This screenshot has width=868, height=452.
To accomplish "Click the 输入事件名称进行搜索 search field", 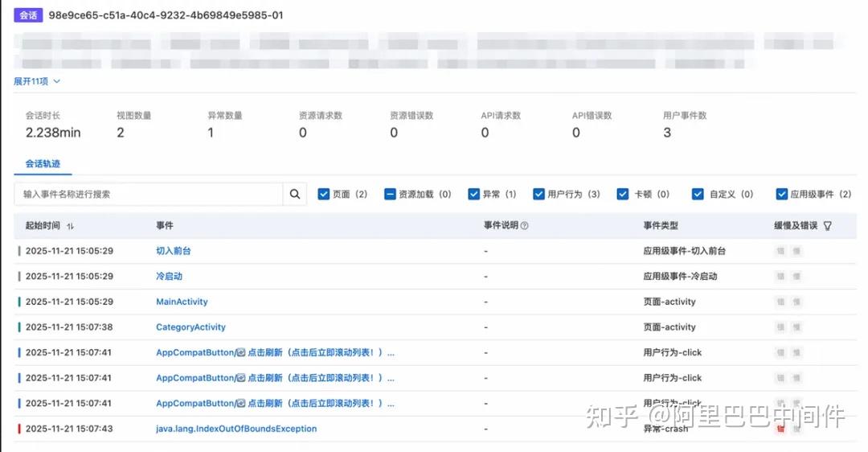I will [149, 194].
